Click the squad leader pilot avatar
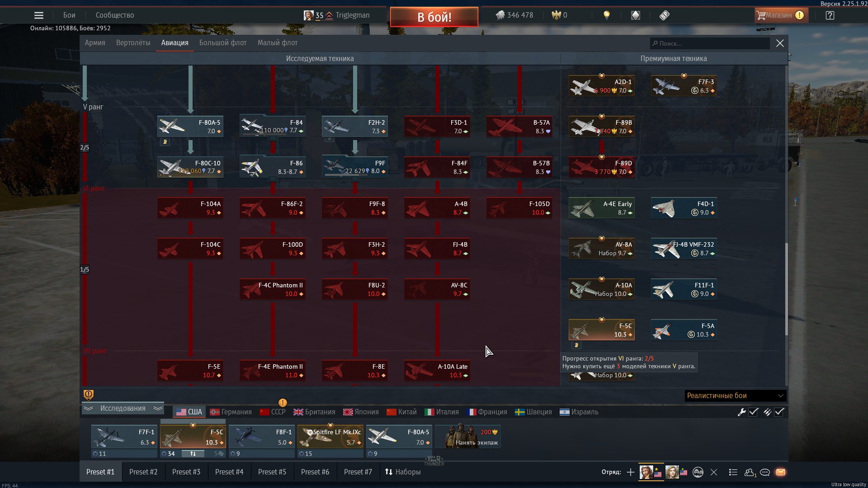This screenshot has height=488, width=868. pos(646,472)
